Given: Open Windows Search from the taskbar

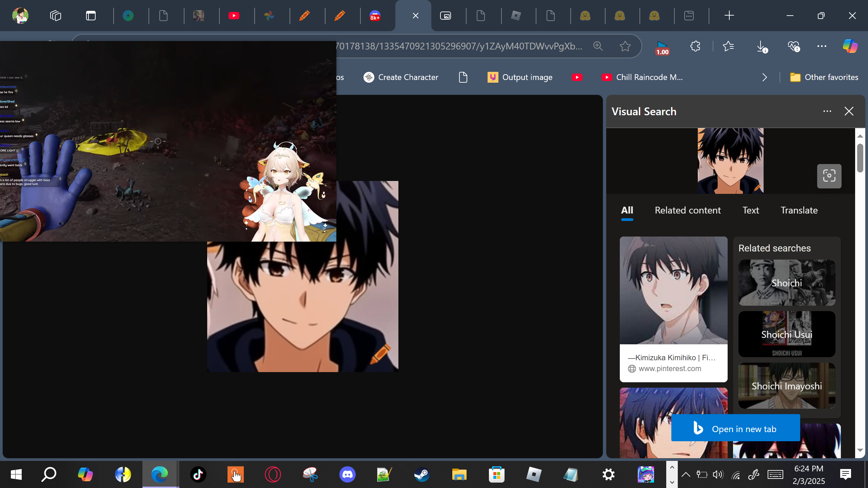Looking at the screenshot, I should tap(49, 474).
